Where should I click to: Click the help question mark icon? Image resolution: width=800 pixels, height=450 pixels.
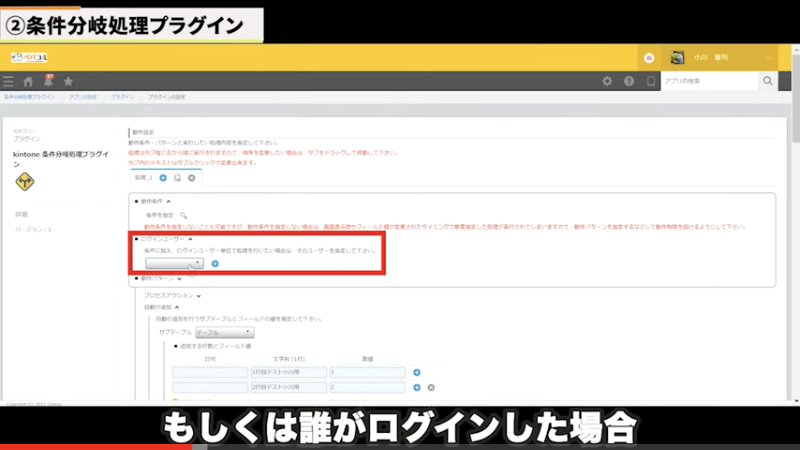tap(629, 81)
